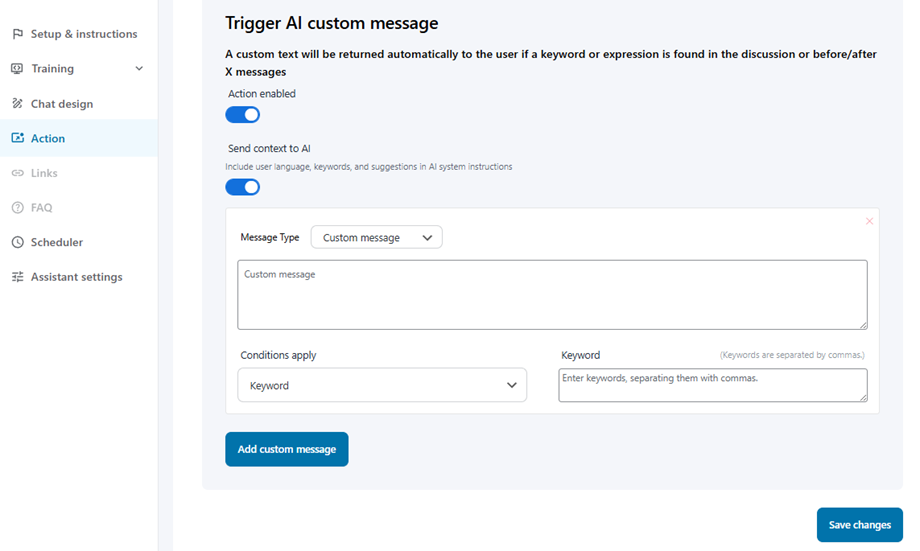Open the Message Type dropdown
The width and height of the screenshot is (920, 551).
377,238
